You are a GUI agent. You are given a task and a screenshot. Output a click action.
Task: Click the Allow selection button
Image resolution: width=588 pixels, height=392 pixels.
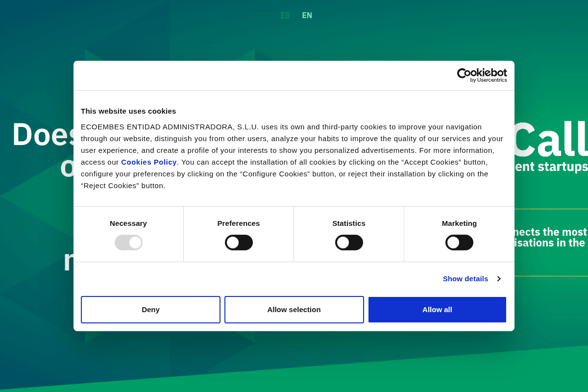pos(294,310)
